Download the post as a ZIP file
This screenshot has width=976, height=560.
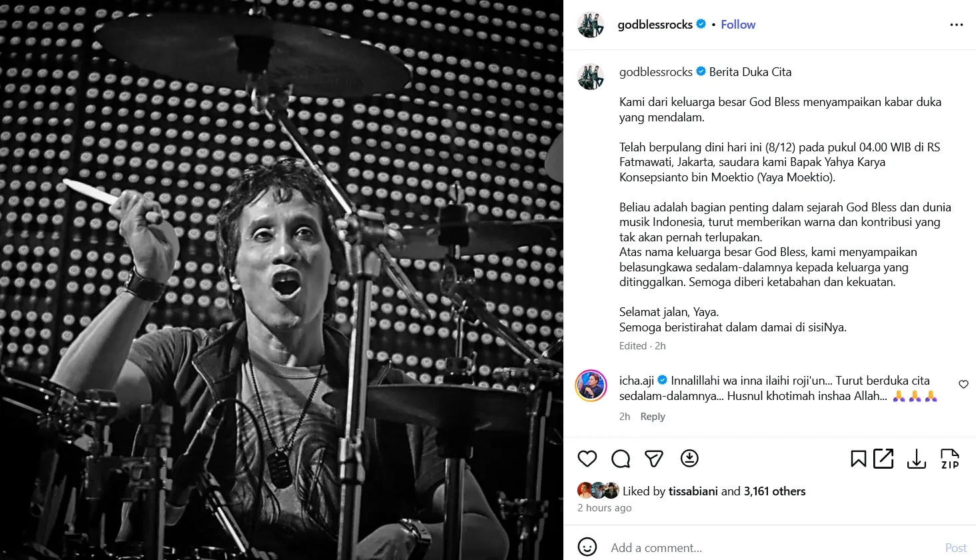click(949, 459)
